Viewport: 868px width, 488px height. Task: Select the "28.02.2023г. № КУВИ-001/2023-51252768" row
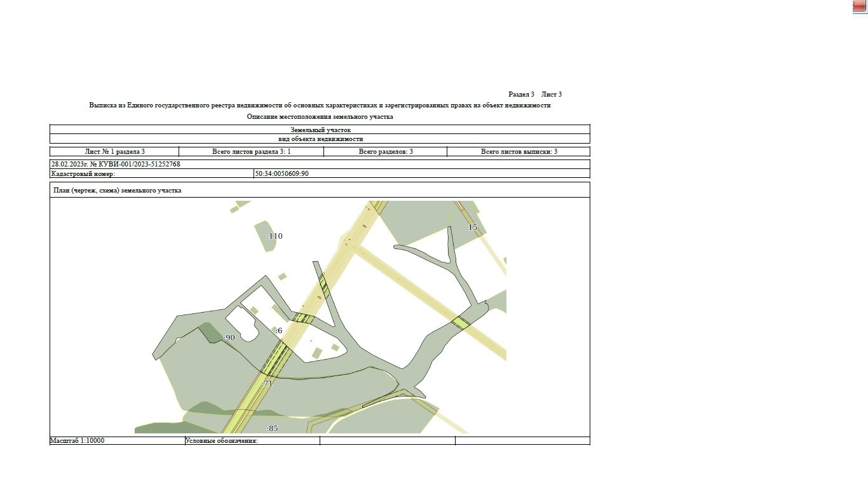pyautogui.click(x=320, y=164)
